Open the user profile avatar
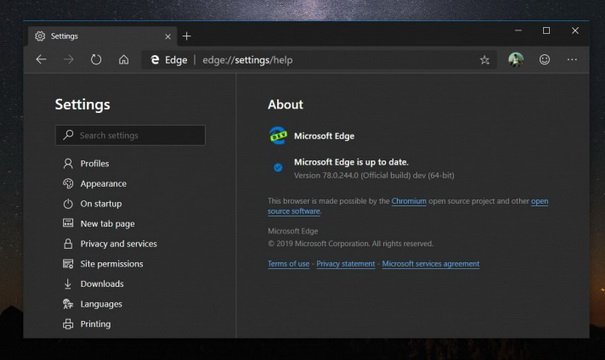This screenshot has width=605, height=360. pos(516,59)
